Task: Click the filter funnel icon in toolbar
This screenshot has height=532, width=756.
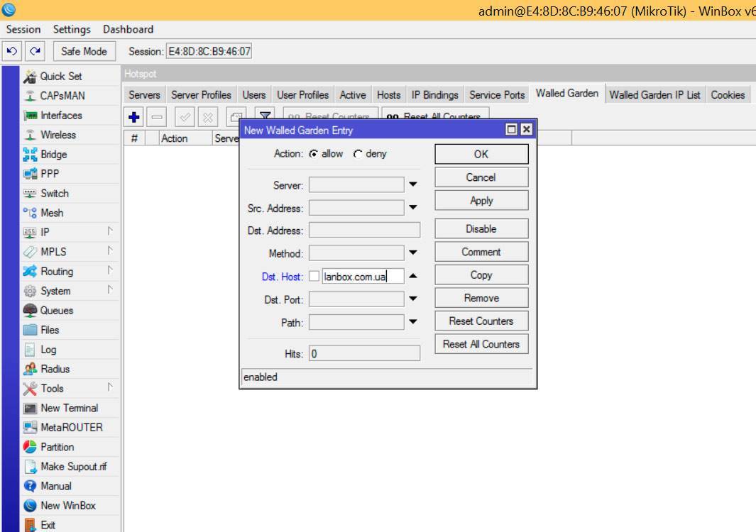Action: point(264,117)
